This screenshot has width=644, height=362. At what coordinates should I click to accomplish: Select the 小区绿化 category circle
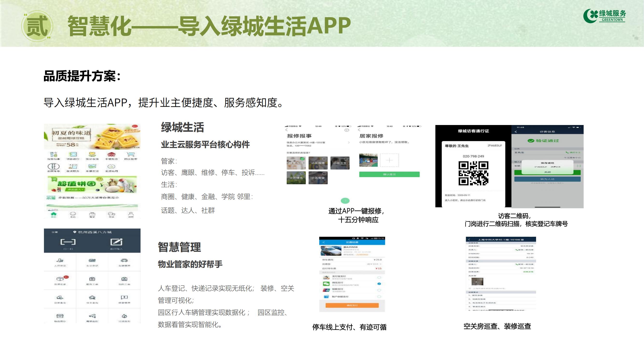tap(302, 174)
